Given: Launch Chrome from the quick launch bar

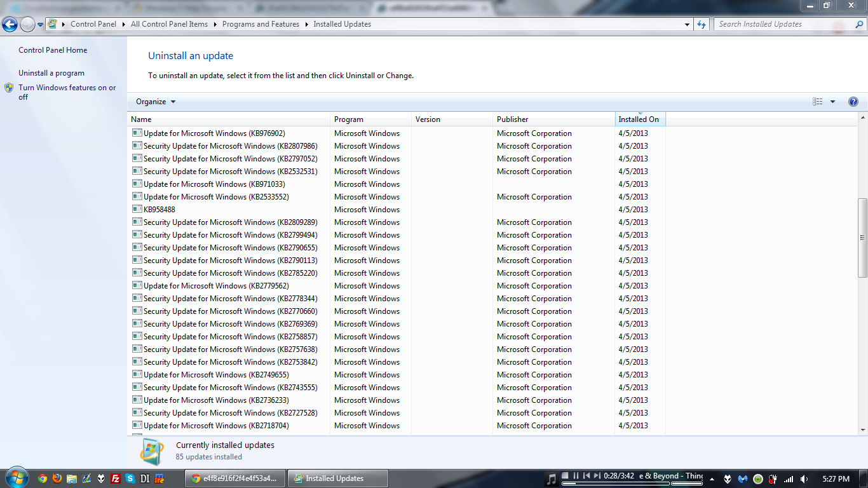Looking at the screenshot, I should (43, 478).
